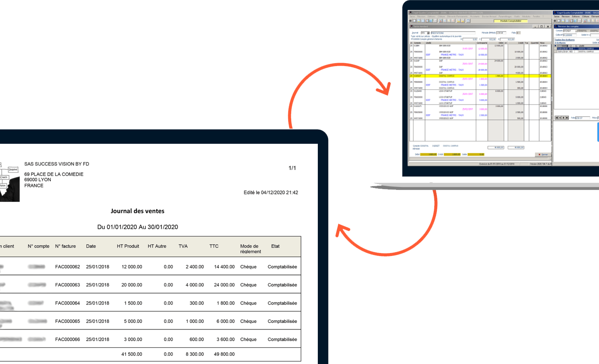Toggle the select-all square in the écritures grid header
Screen dimensions: 599x364
[555, 46]
